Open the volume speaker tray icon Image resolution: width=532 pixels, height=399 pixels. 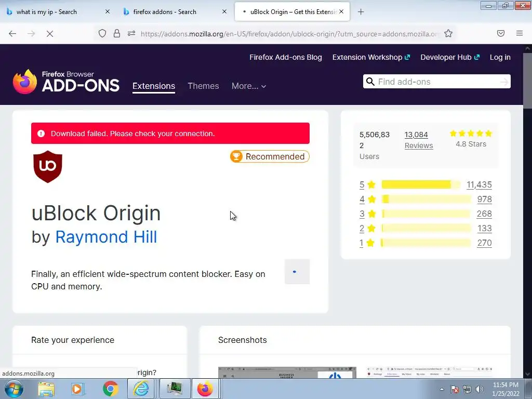pos(480,389)
